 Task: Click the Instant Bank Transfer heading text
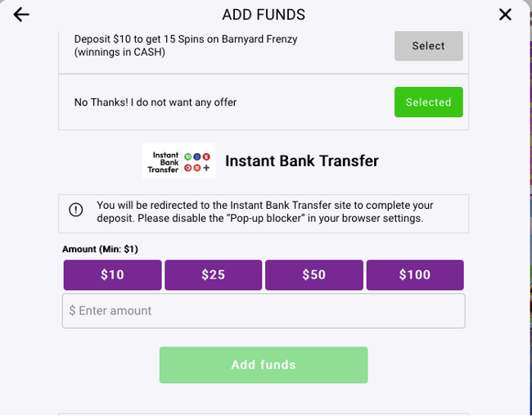click(x=302, y=161)
